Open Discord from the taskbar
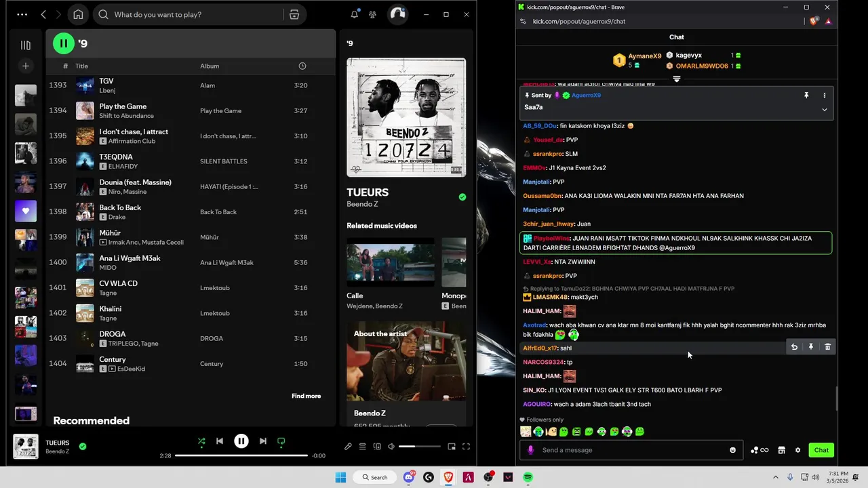This screenshot has height=488, width=868. (x=409, y=477)
